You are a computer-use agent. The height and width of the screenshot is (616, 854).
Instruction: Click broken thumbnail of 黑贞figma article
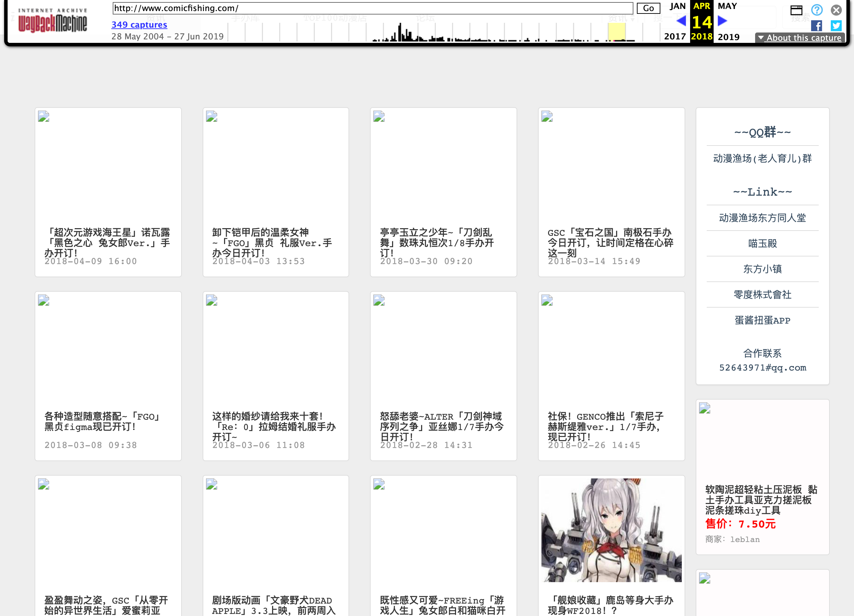point(44,300)
